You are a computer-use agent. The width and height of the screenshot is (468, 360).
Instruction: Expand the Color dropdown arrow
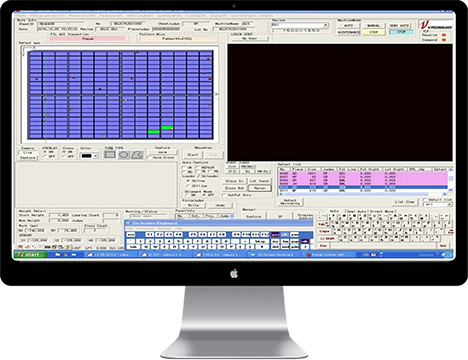pos(96,156)
